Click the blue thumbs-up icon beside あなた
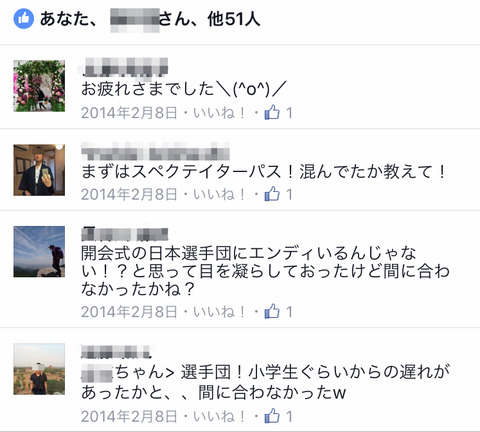Screen dimensions: 480x432 23,19
